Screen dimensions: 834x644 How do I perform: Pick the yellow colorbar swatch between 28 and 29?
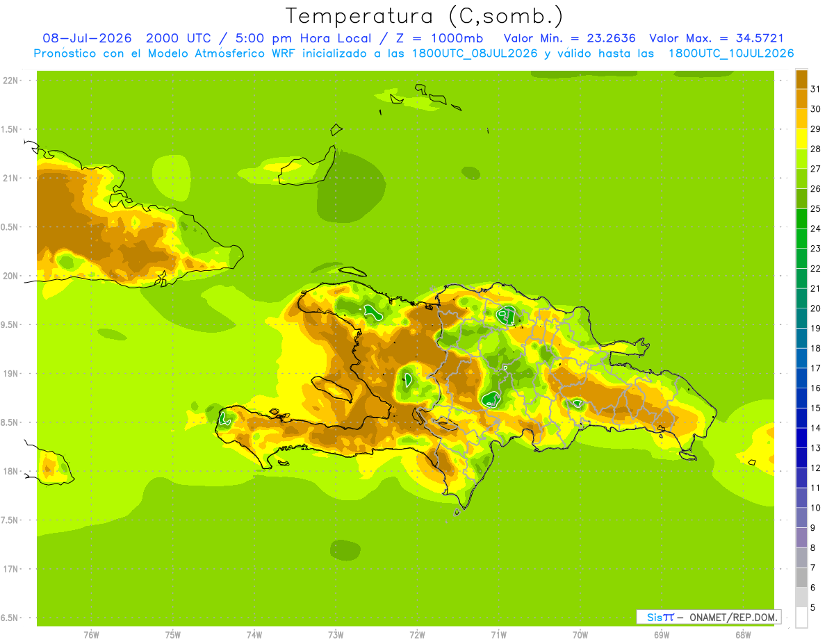801,139
